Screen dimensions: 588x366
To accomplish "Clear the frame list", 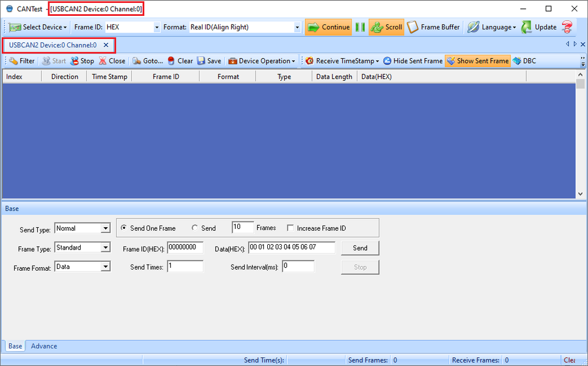I will (180, 61).
